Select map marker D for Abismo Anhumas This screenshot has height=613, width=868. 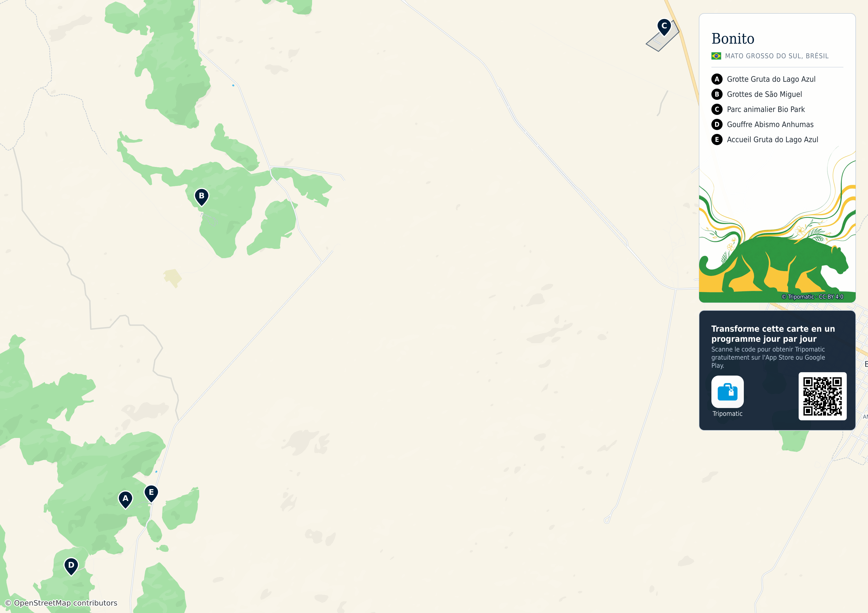click(x=71, y=566)
